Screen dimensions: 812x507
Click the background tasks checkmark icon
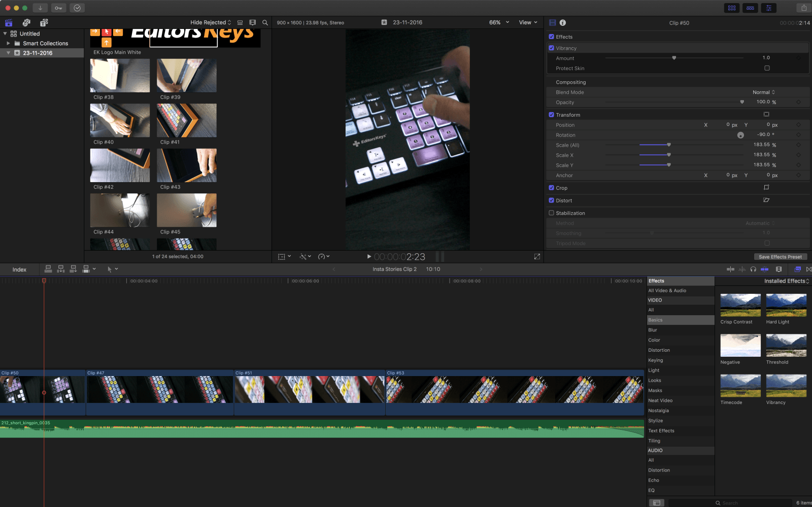tap(77, 8)
